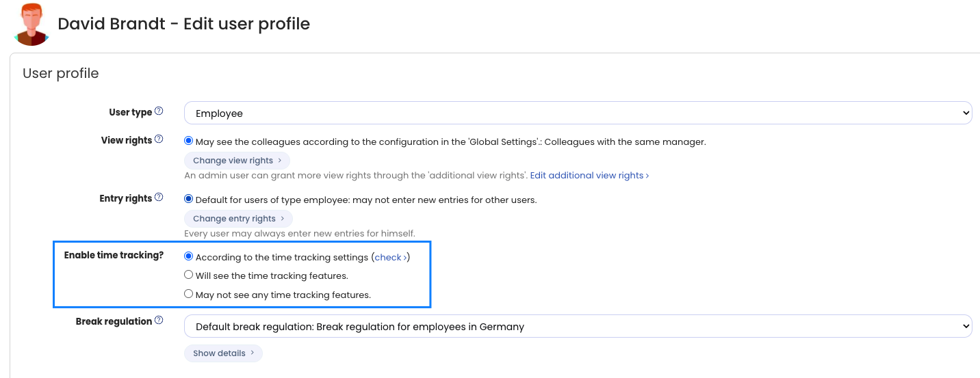Select the default employee entry rights radio
Image resolution: width=980 pixels, height=378 pixels.
coord(189,200)
